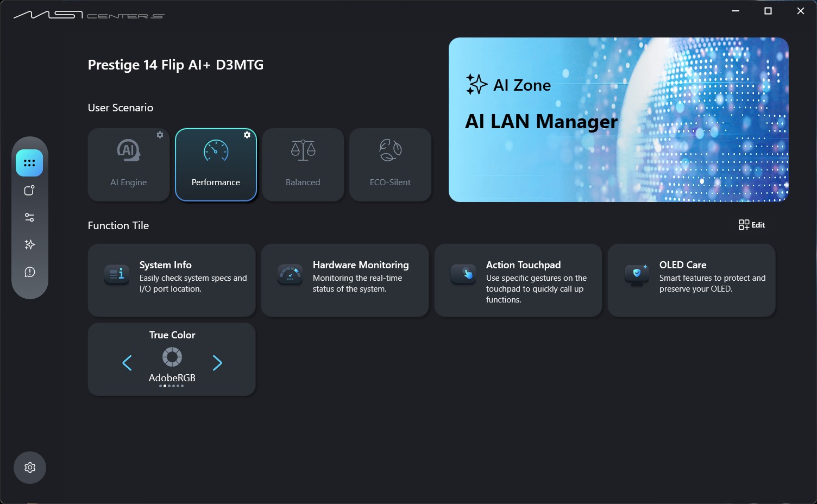Image resolution: width=817 pixels, height=504 pixels.
Task: Open the System Info tile
Action: 171,280
